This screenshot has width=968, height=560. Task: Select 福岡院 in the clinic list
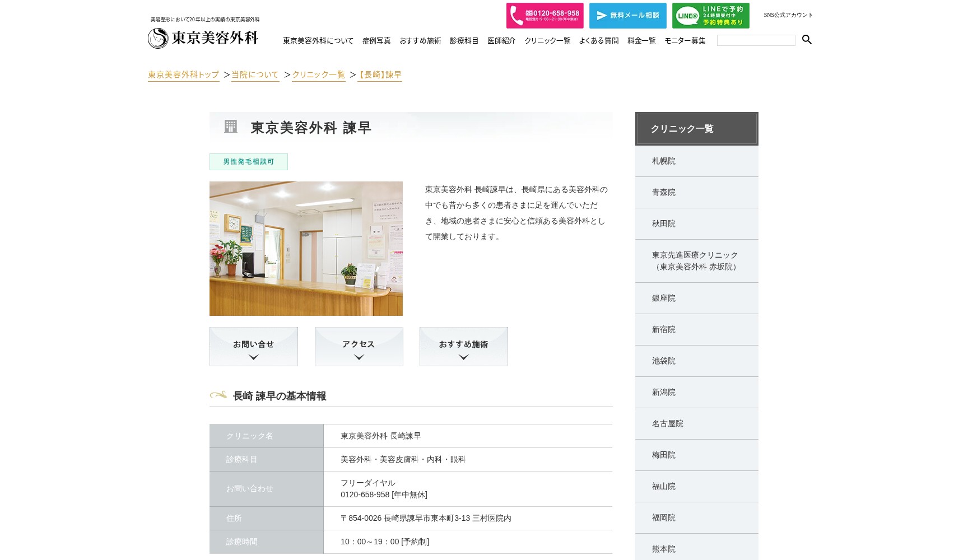(x=697, y=518)
